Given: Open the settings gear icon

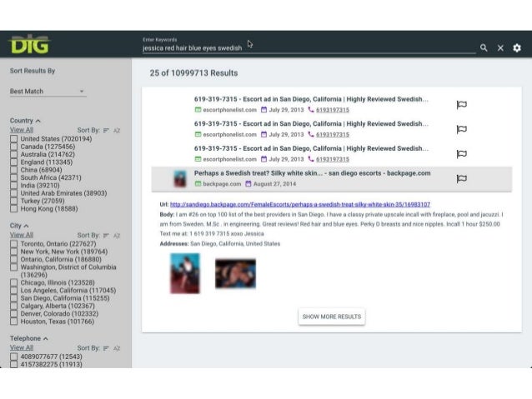Looking at the screenshot, I should click(x=517, y=47).
